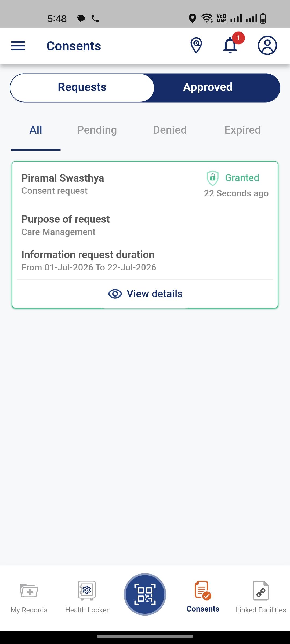Screen dimensions: 290x644
Task: Tap the eye icon beside View details
Action: coord(115,294)
